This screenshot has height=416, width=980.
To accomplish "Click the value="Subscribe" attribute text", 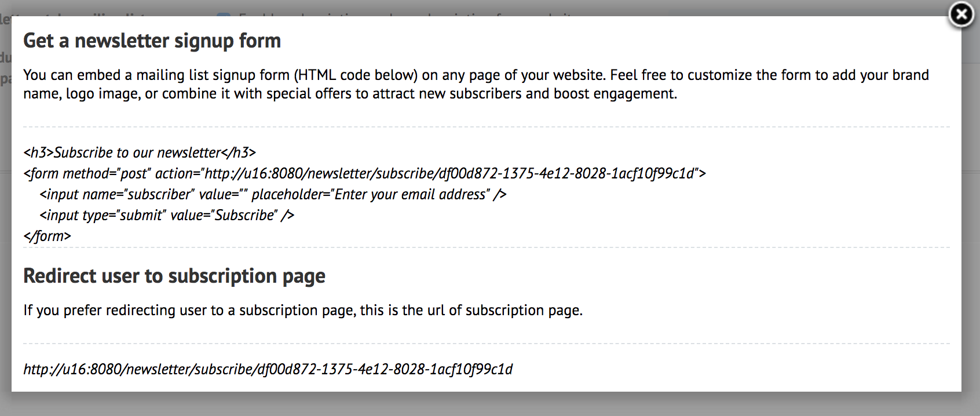I will coord(224,215).
